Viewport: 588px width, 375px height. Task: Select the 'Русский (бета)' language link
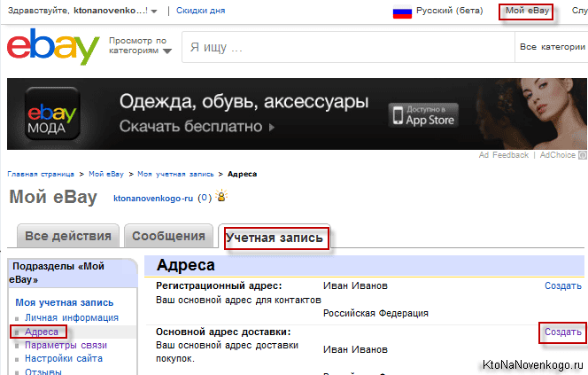click(x=449, y=11)
